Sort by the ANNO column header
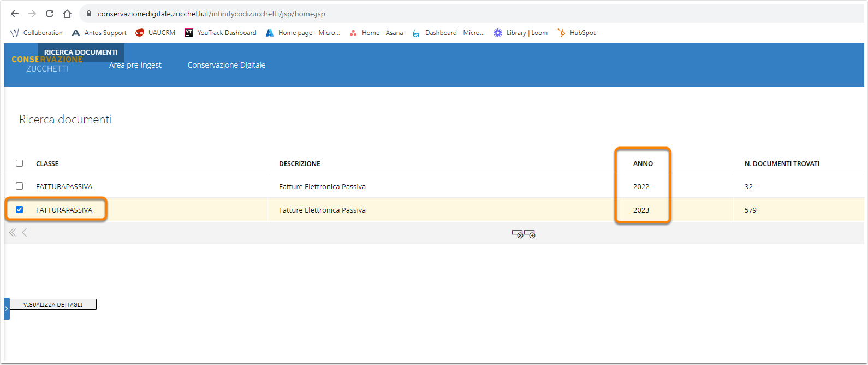868x365 pixels. tap(643, 163)
